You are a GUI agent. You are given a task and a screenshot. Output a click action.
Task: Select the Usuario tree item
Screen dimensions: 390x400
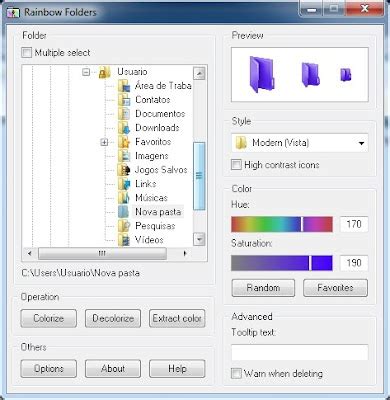(132, 72)
